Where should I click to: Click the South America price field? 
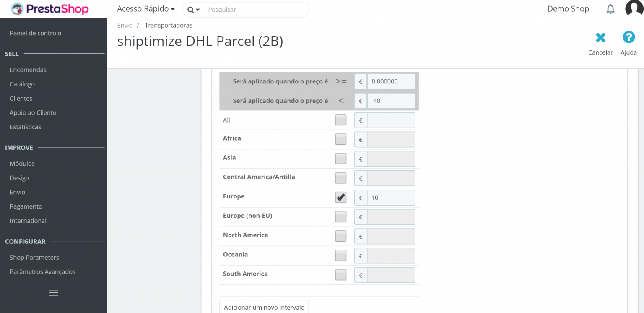pyautogui.click(x=391, y=275)
